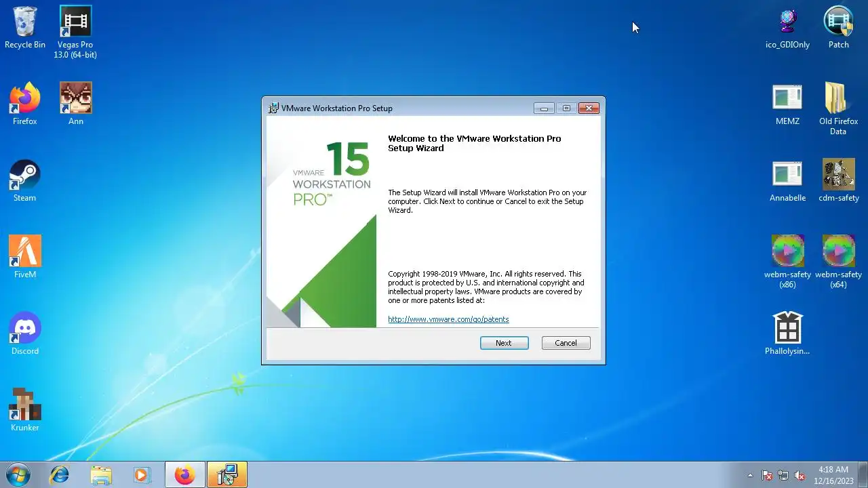
Task: Launch Internet Explorer from the taskbar
Action: (60, 475)
